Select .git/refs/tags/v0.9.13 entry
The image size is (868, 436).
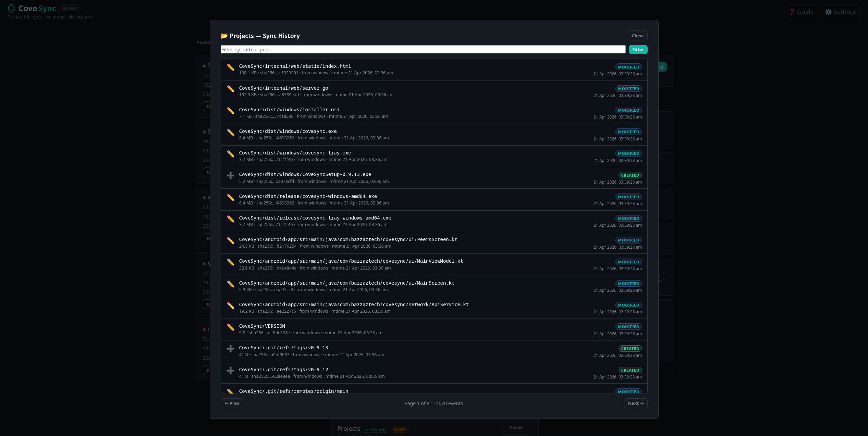[283, 348]
